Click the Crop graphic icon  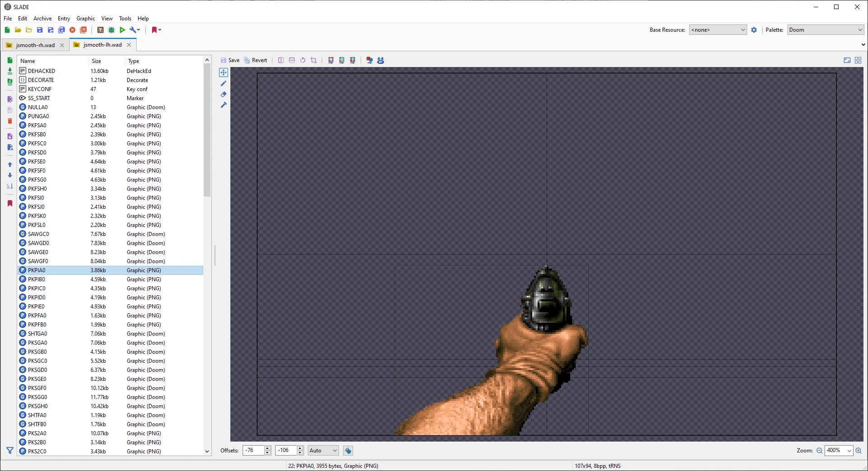(x=314, y=60)
